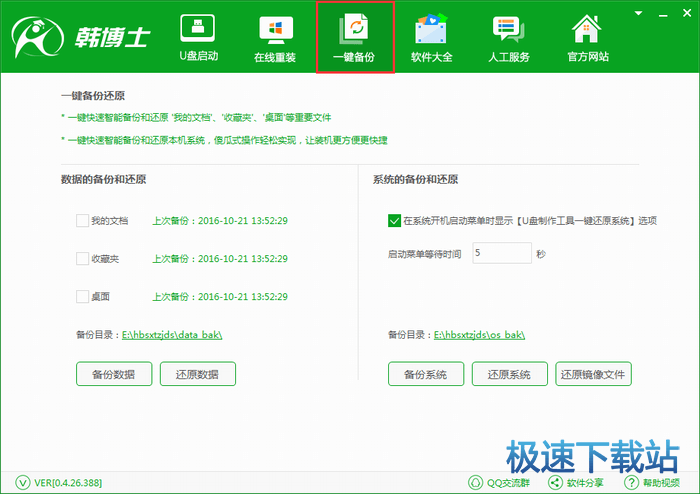Open the 在线重装 section
700x494 pixels.
(x=276, y=38)
